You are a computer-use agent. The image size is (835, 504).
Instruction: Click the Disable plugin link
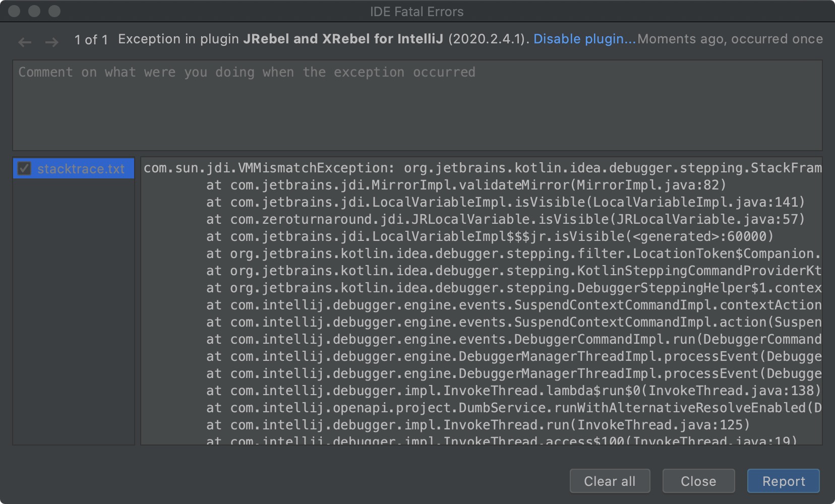tap(584, 39)
